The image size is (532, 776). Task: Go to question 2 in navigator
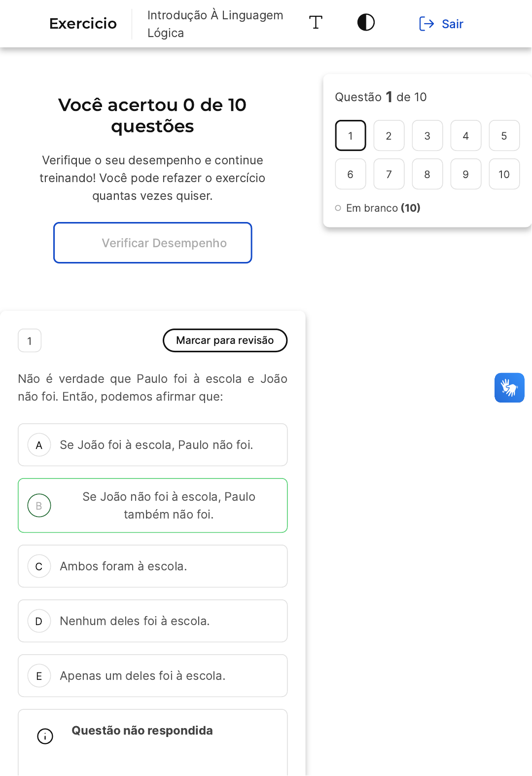[389, 136]
